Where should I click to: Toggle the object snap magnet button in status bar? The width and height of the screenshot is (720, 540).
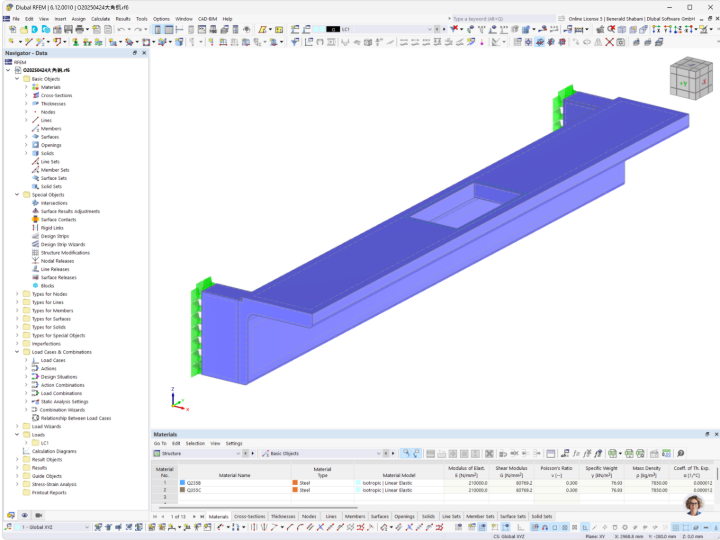pos(545,527)
